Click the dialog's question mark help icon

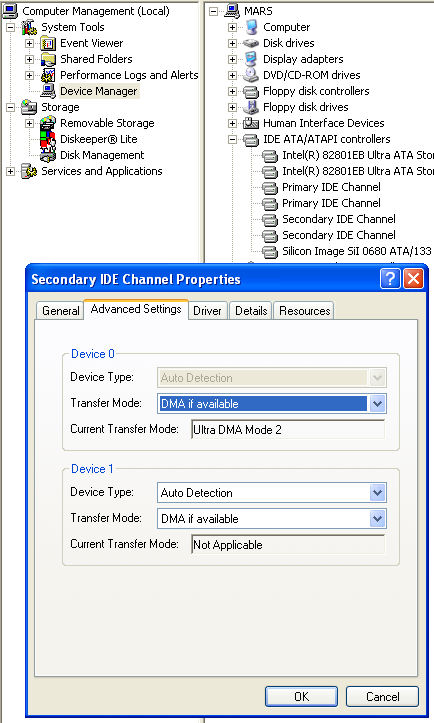click(390, 279)
